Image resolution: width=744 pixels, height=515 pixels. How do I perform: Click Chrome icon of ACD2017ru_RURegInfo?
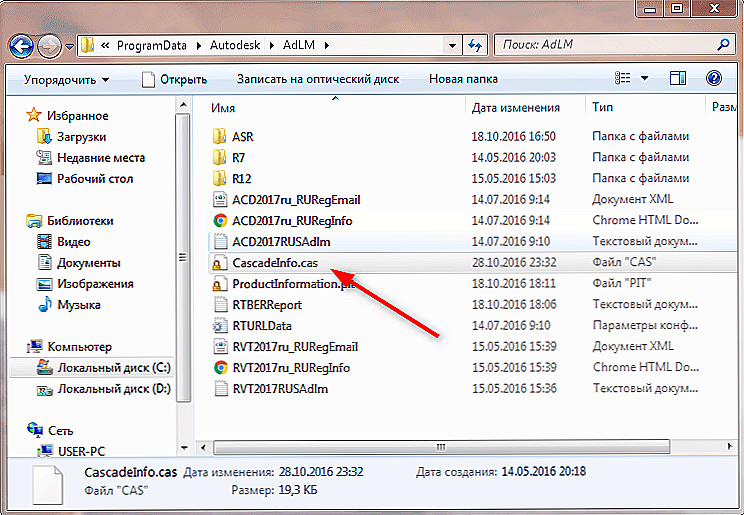220,221
